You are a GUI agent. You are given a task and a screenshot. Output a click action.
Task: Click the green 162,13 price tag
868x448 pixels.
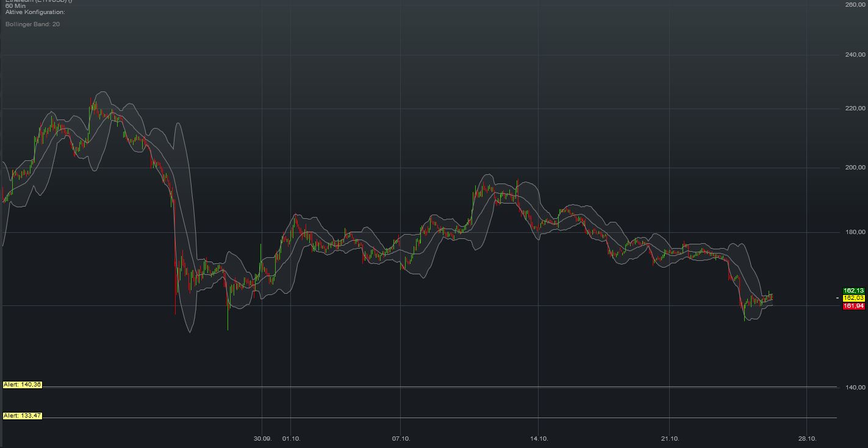[x=853, y=291]
